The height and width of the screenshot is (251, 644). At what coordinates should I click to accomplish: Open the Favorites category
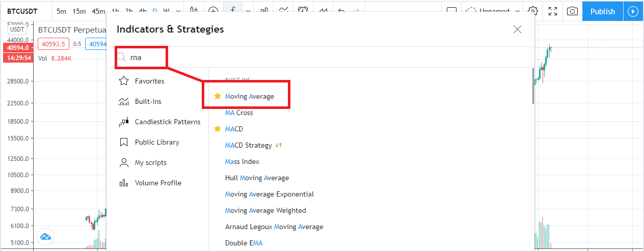click(149, 81)
